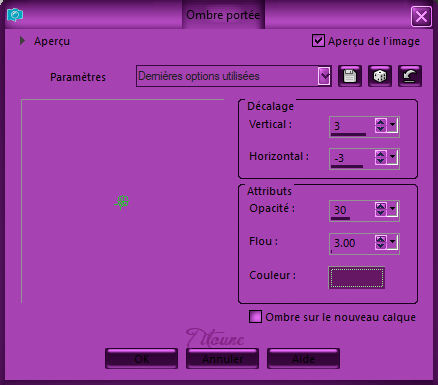The height and width of the screenshot is (385, 438).
Task: Expand the Aperçu disclosure triangle
Action: tap(22, 41)
